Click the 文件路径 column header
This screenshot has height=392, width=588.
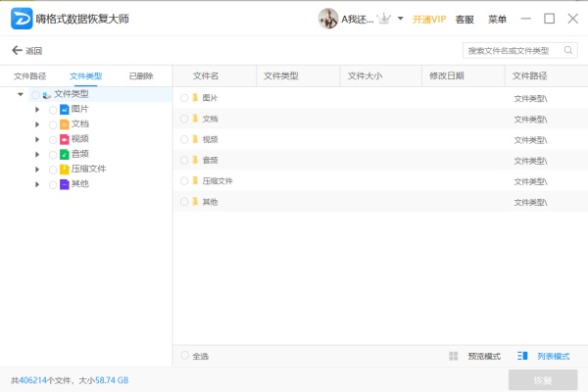pos(530,75)
